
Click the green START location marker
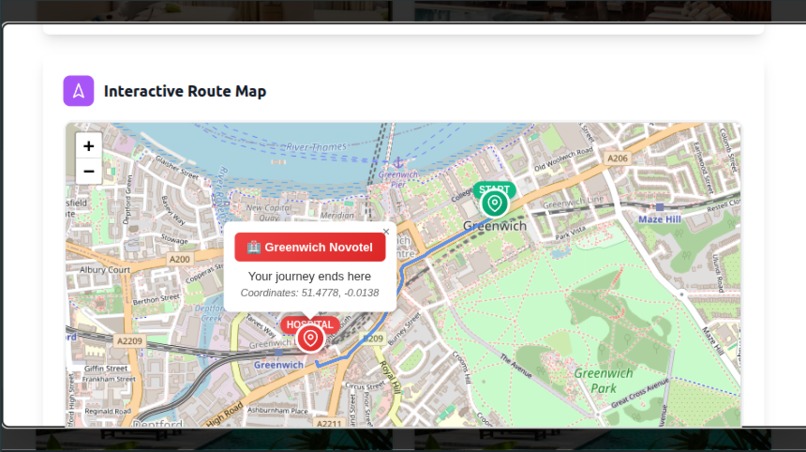pos(494,204)
